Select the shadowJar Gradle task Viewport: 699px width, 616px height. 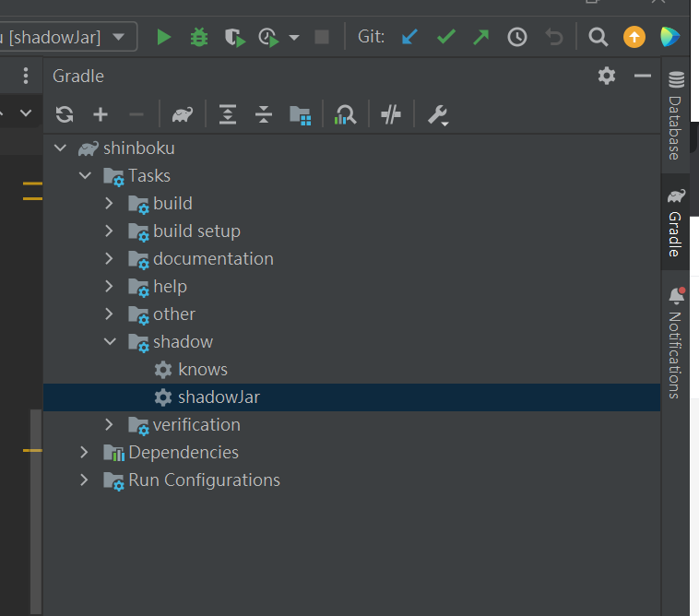(x=219, y=397)
